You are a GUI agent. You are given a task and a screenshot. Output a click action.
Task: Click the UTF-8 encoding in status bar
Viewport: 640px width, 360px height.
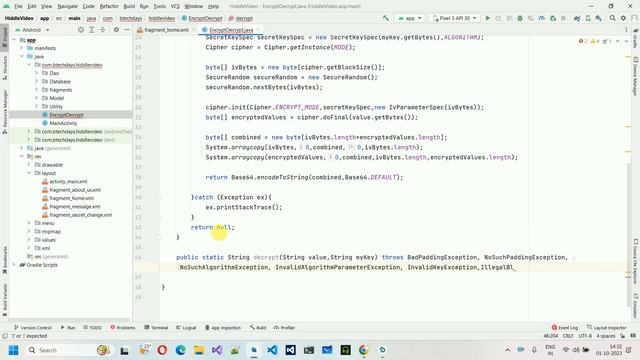(585, 336)
